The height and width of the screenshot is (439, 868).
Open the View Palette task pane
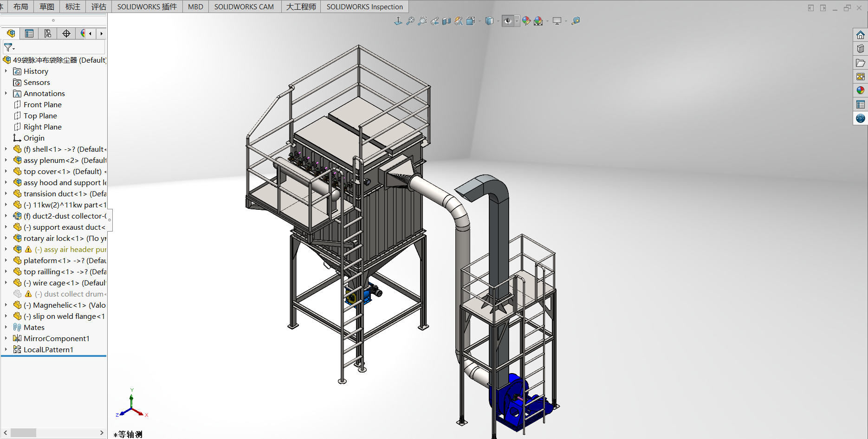861,77
